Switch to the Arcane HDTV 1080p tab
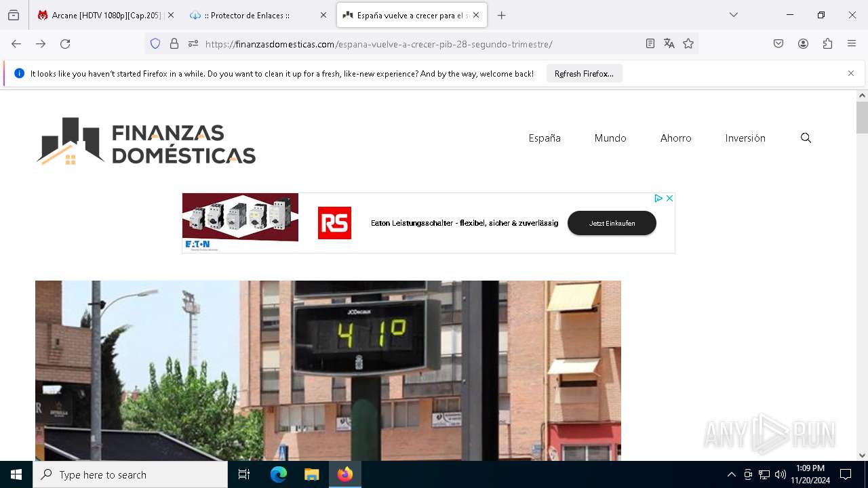 pos(106,15)
